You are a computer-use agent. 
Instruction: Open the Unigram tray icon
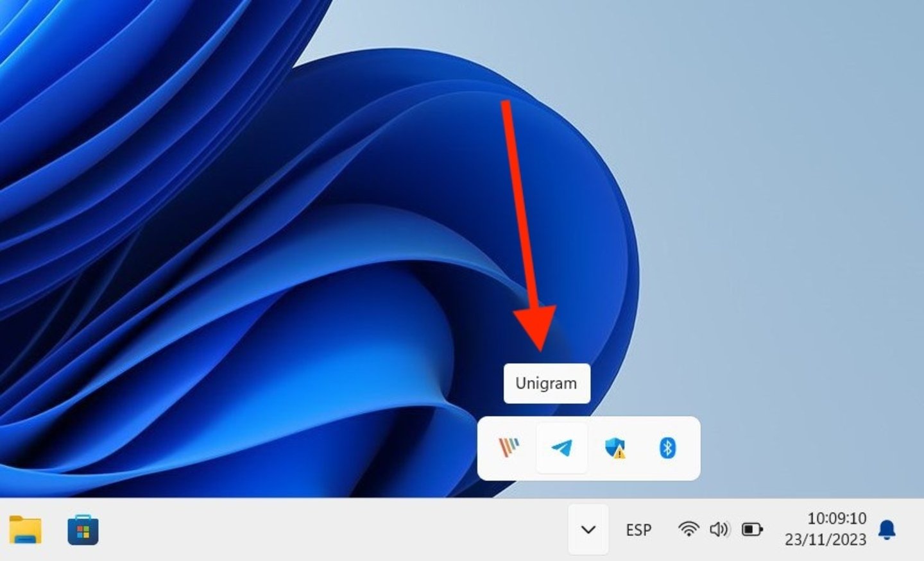pos(562,448)
